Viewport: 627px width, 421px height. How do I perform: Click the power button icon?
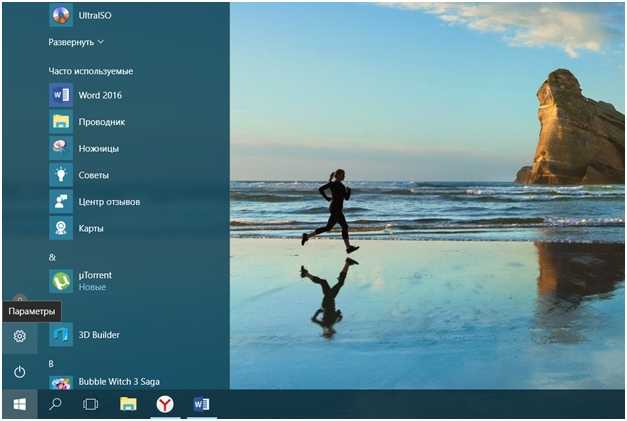(20, 372)
